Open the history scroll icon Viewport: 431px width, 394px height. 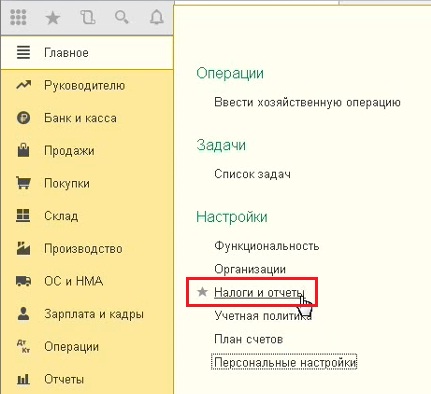[87, 17]
